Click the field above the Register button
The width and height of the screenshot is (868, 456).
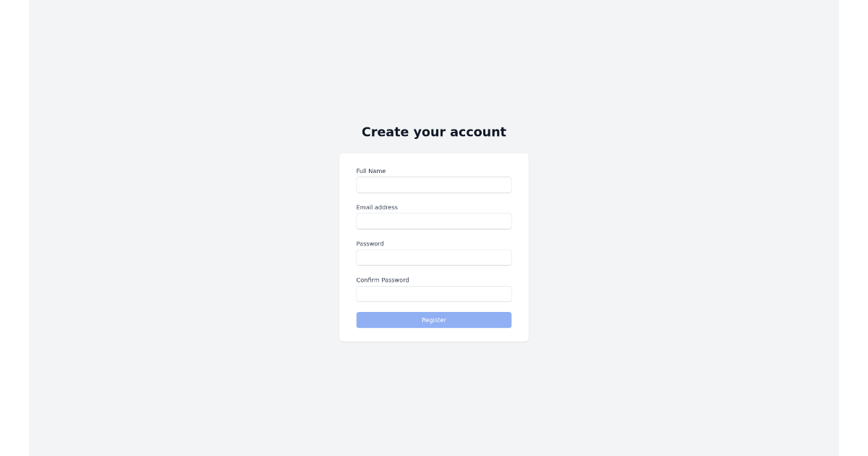point(433,294)
